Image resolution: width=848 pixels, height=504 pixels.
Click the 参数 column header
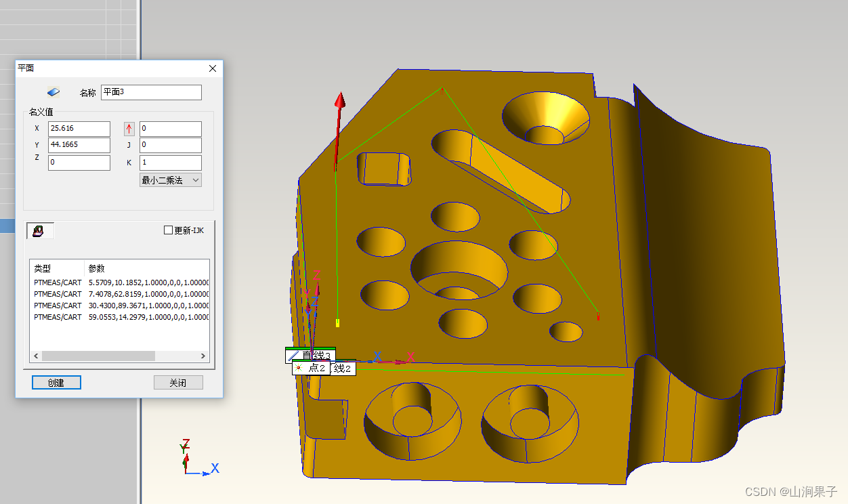click(x=146, y=268)
